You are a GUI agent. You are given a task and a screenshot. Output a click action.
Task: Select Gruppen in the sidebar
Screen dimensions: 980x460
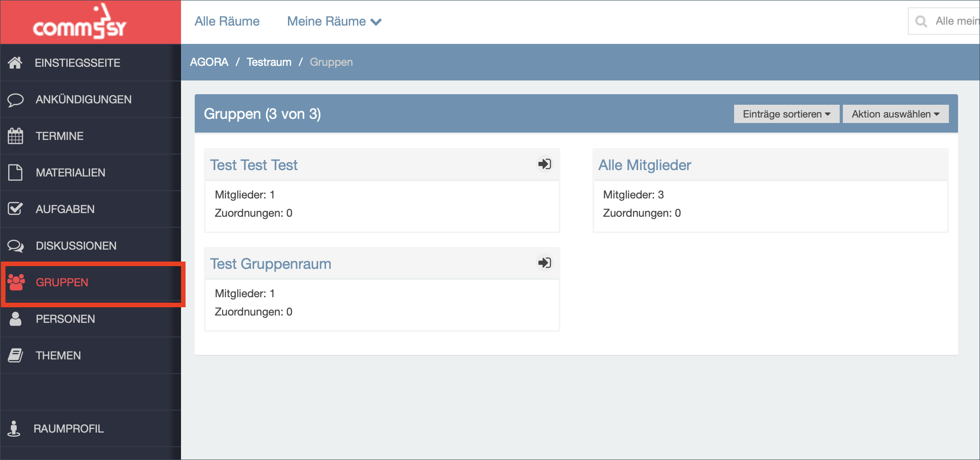[x=91, y=282]
